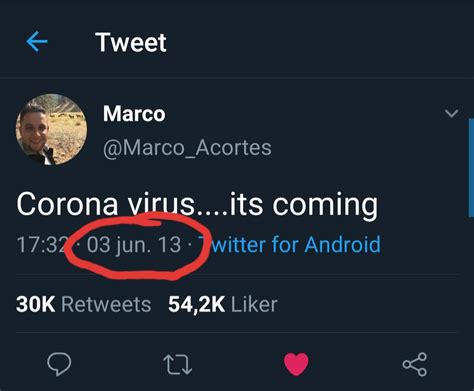Viewport: 474px width, 391px height.
Task: Go back using the blue arrow
Action: [37, 42]
